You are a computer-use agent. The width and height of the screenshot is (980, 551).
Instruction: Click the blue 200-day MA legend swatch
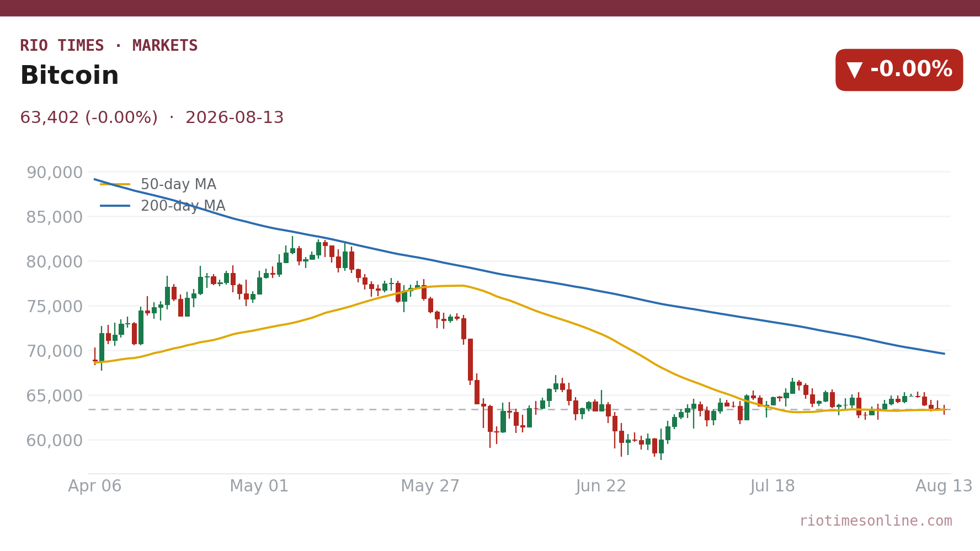click(115, 206)
